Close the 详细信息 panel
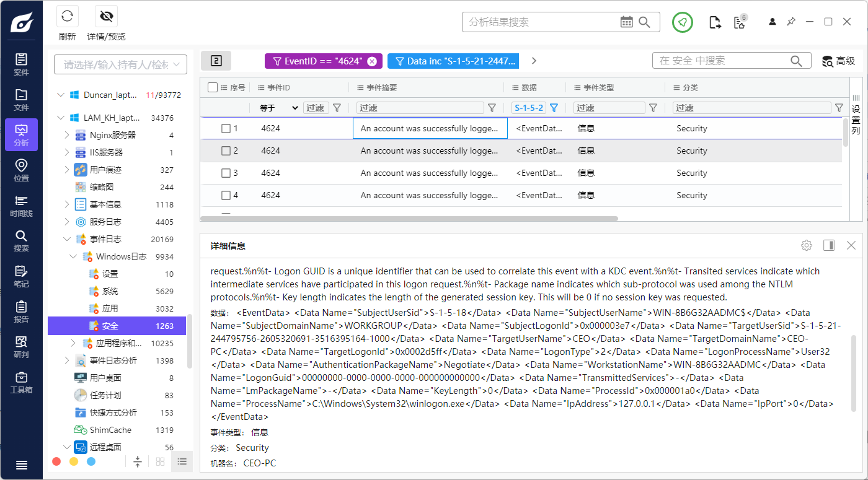The height and width of the screenshot is (480, 868). (851, 245)
